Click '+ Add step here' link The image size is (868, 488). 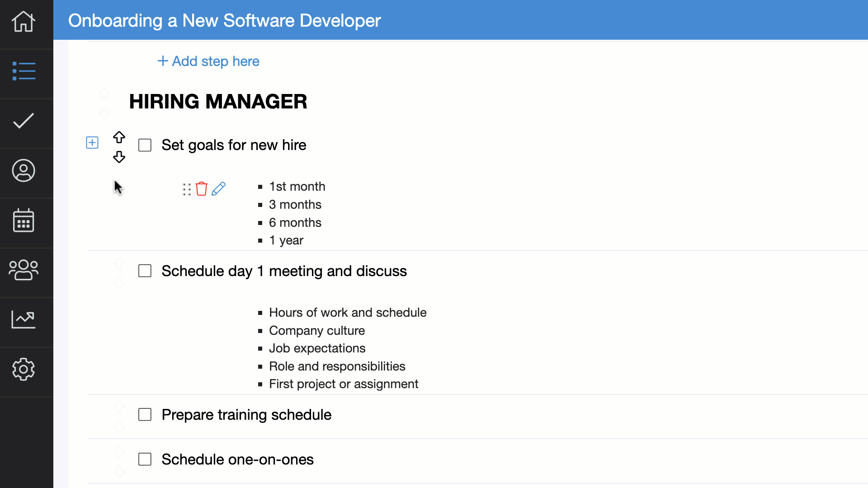pos(208,61)
